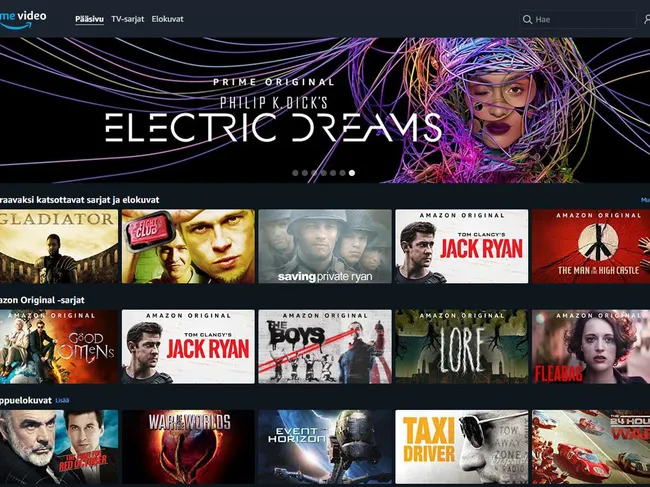The image size is (650, 487).
Task: Open the Gladiator movie thumbnail
Action: pos(58,246)
